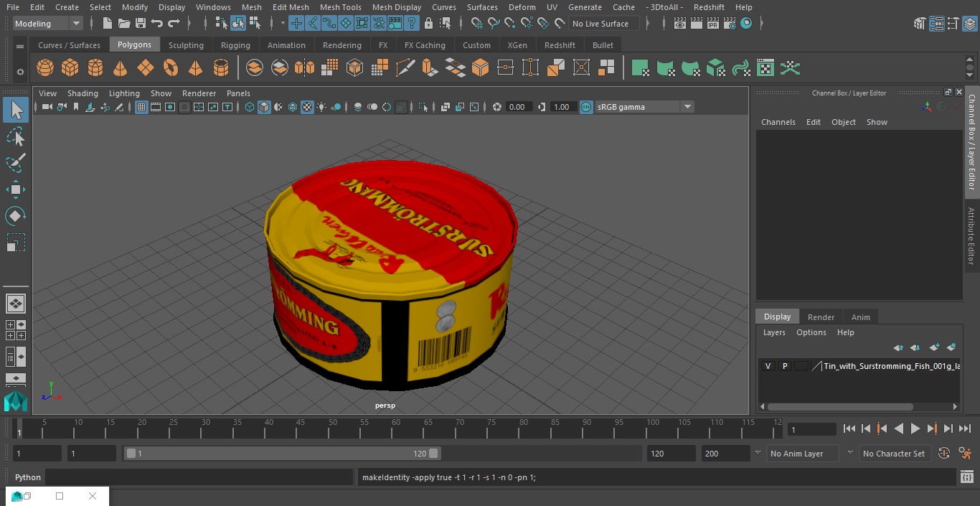Image resolution: width=980 pixels, height=506 pixels.
Task: Open the Edit Mesh menu
Action: coord(291,7)
